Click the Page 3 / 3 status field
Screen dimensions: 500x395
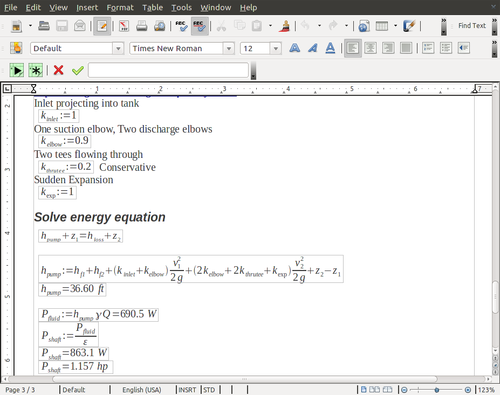[x=20, y=390]
